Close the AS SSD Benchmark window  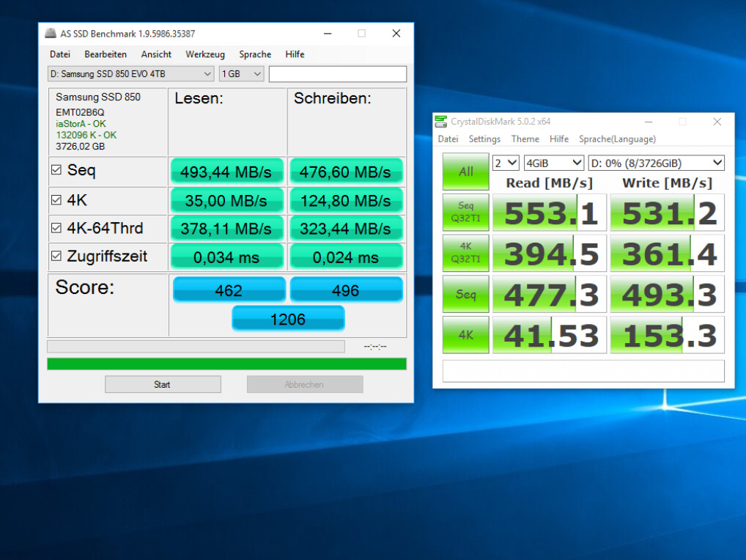click(396, 33)
